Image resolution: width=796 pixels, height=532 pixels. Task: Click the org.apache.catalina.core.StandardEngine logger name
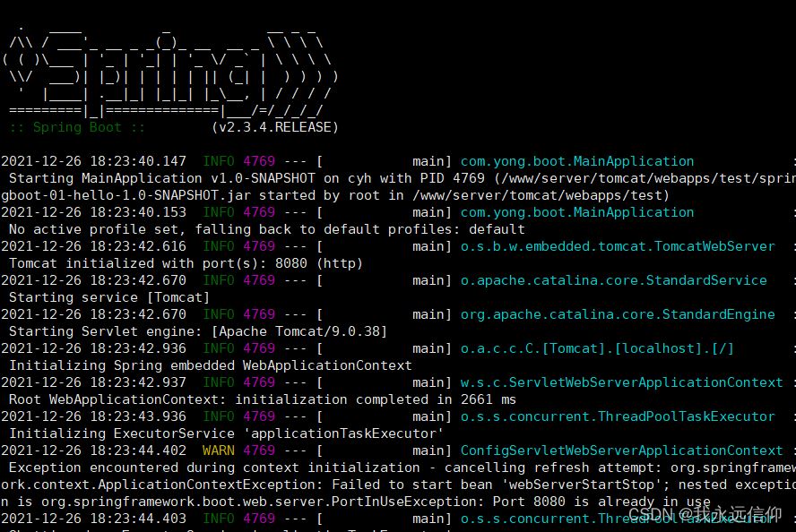[x=618, y=314]
